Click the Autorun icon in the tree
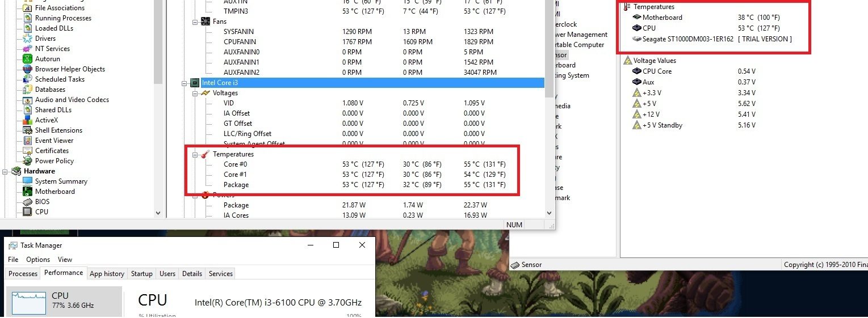Viewport: 868px width, 318px height. point(27,59)
